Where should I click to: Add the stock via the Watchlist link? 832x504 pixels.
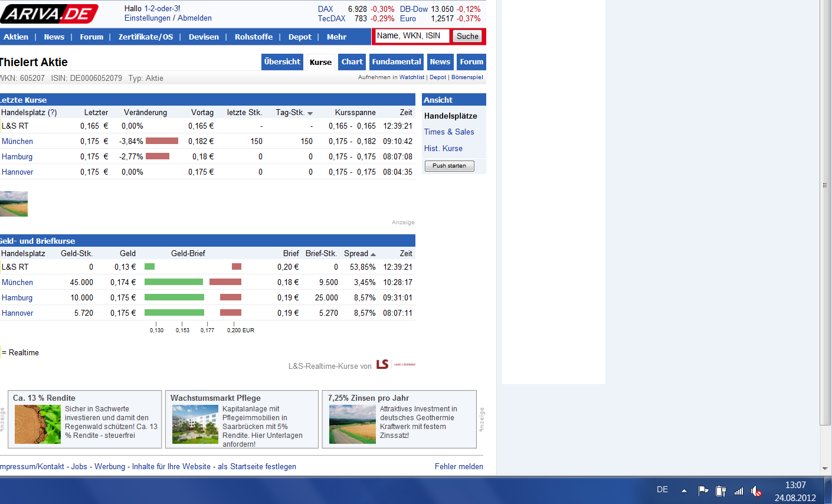point(412,77)
